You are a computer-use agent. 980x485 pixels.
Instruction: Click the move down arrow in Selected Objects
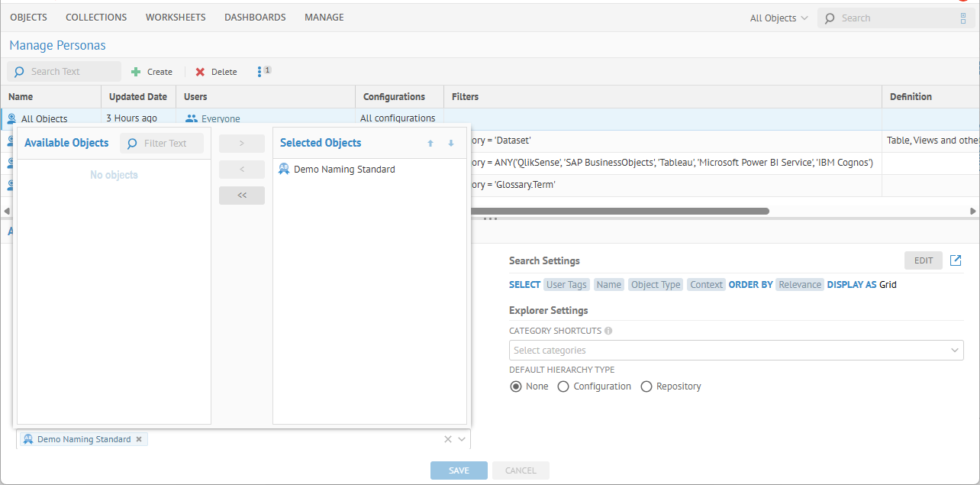pyautogui.click(x=451, y=143)
